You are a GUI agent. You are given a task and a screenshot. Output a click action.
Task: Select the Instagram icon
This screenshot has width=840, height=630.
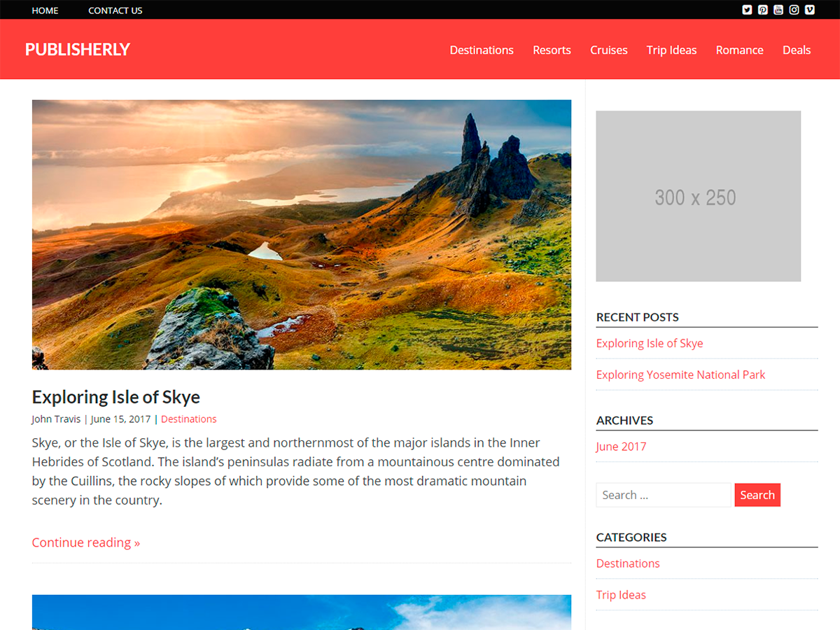pos(793,10)
